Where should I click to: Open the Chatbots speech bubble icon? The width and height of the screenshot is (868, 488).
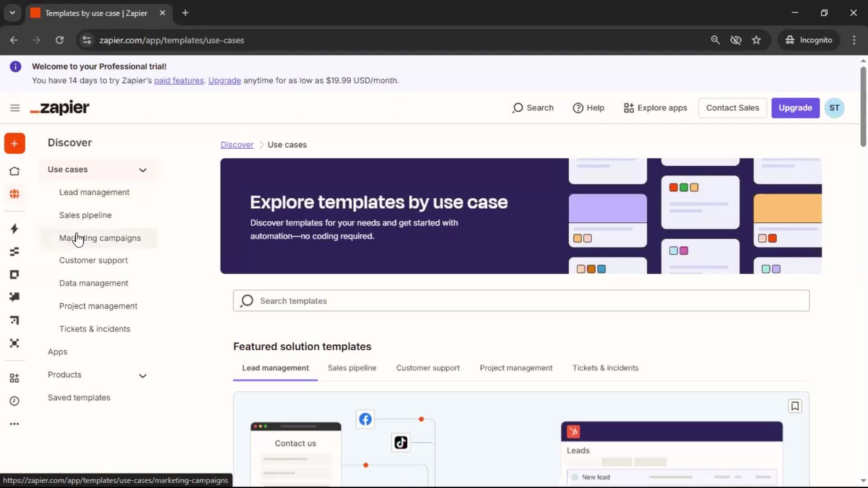pos(14,297)
